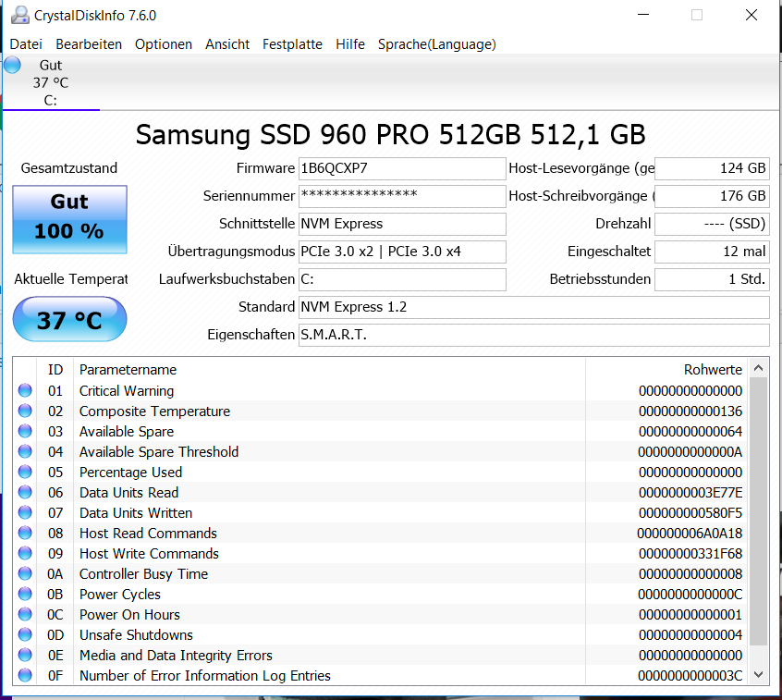Click the Schnittstelle field NVM Express
The height and width of the screenshot is (700, 782).
coord(402,224)
